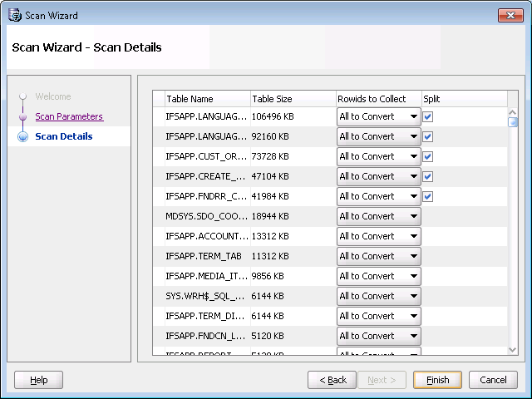Open Rowids dropdown for SYS.WRH$_SQL_... row
This screenshot has width=532, height=399.
pos(379,296)
